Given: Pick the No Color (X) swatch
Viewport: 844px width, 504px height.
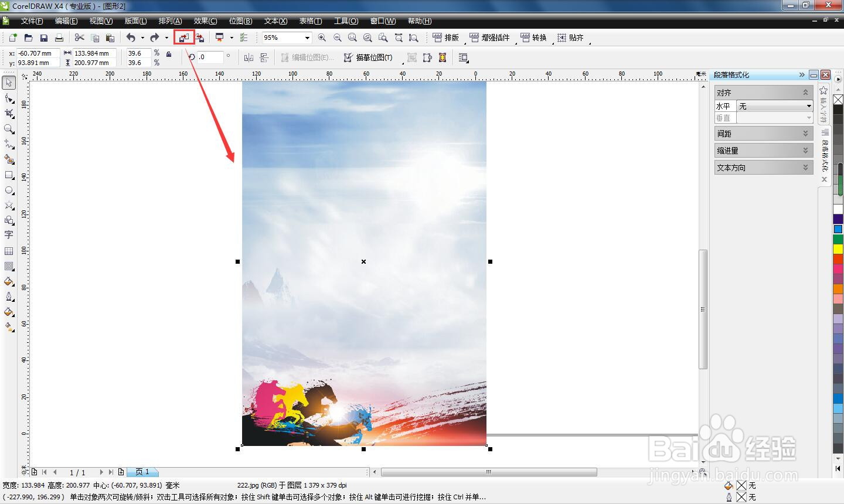Looking at the screenshot, I should point(838,100).
